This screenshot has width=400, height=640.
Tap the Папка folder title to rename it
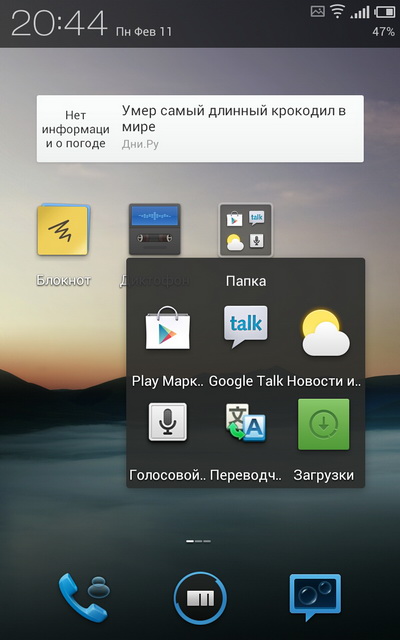click(246, 281)
